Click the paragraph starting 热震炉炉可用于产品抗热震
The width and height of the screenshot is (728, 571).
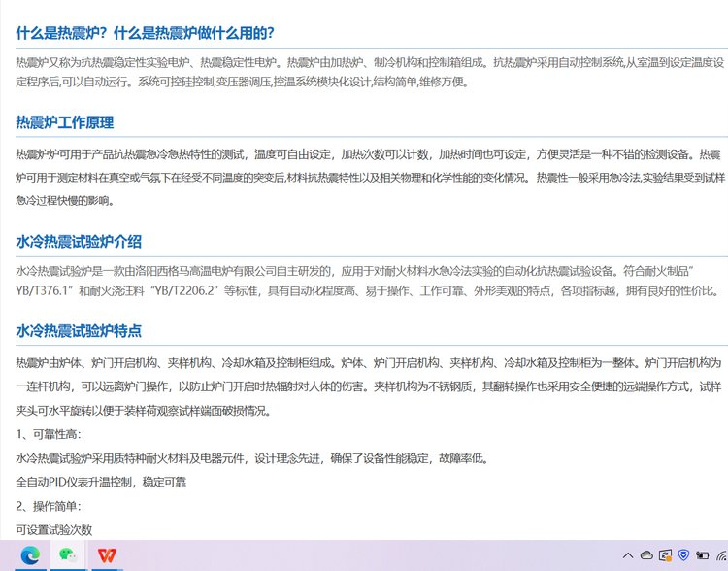click(x=369, y=178)
